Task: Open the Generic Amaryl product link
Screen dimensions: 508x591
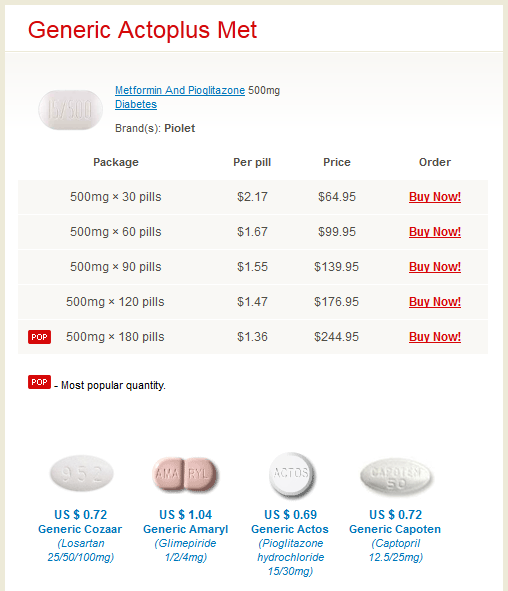Action: coord(186,529)
